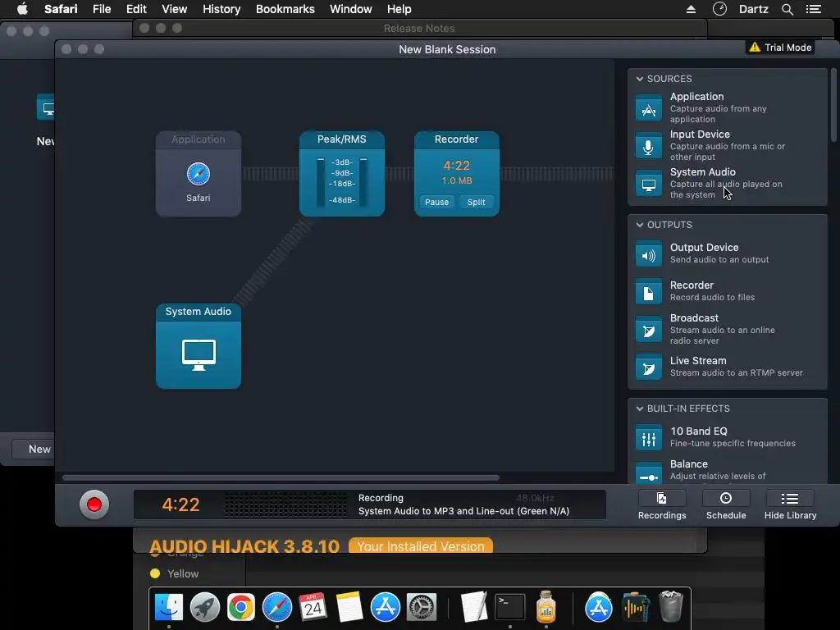Click Hide Library list icon
The height and width of the screenshot is (630, 840).
click(790, 499)
